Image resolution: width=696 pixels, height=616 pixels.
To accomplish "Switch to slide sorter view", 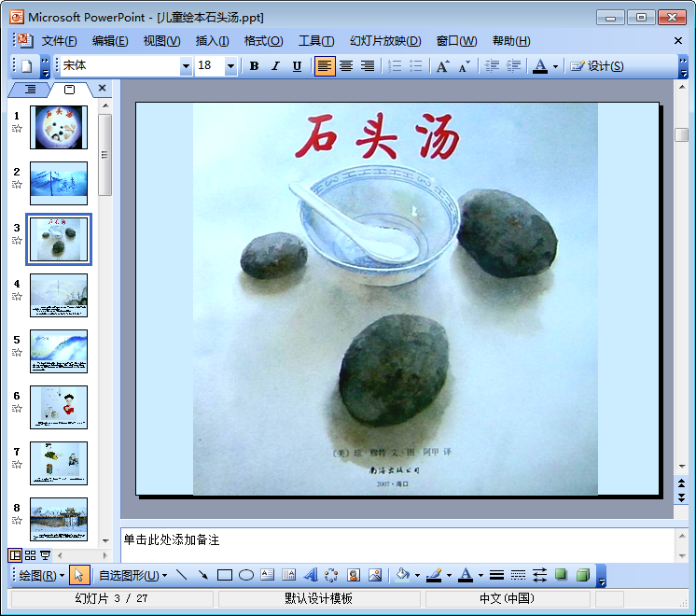I will [30, 554].
